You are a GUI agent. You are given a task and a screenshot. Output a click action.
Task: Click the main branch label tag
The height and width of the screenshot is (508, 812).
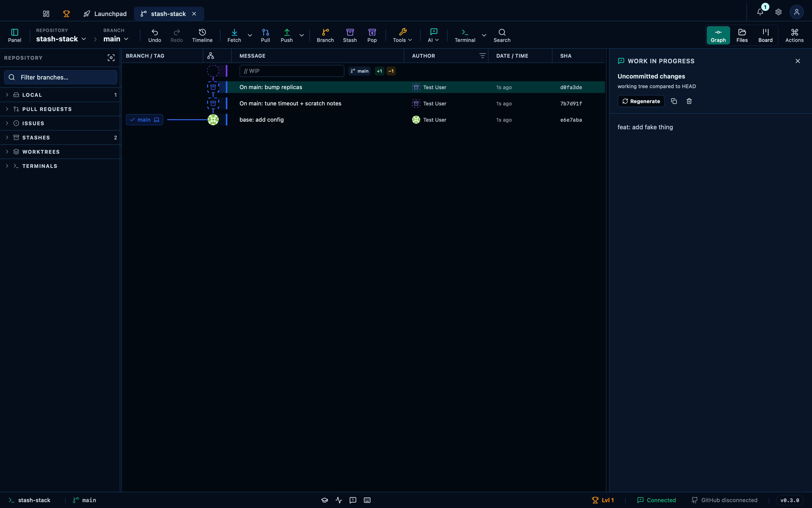point(145,120)
